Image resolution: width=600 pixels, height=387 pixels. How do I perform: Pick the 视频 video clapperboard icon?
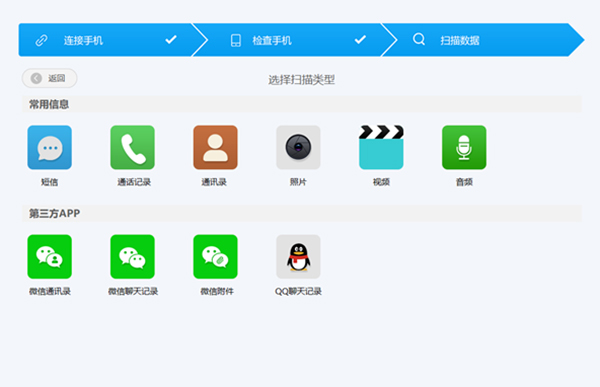click(381, 147)
